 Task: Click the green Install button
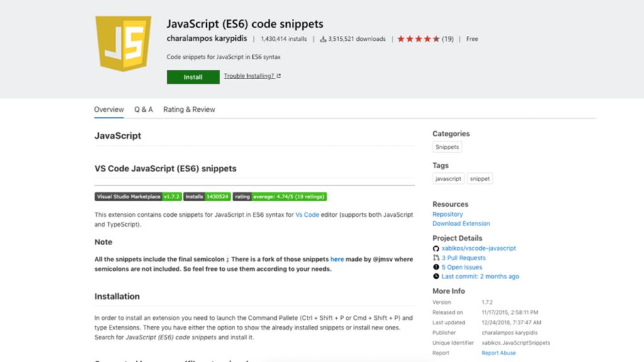pyautogui.click(x=193, y=77)
